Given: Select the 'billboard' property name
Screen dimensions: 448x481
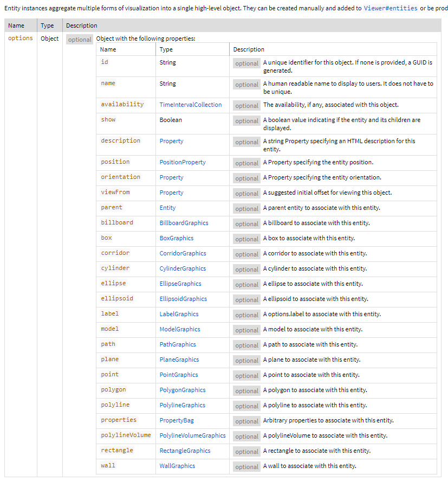Looking at the screenshot, I should pos(117,222).
